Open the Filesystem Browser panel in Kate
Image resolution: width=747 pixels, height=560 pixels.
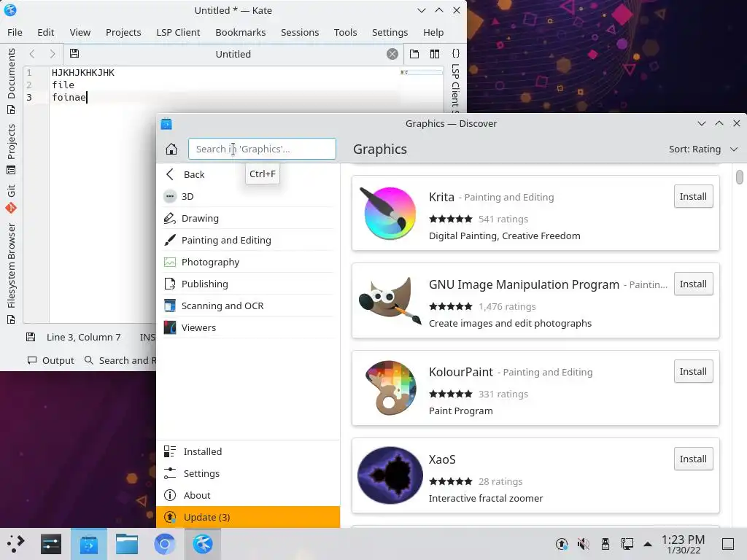point(11,273)
